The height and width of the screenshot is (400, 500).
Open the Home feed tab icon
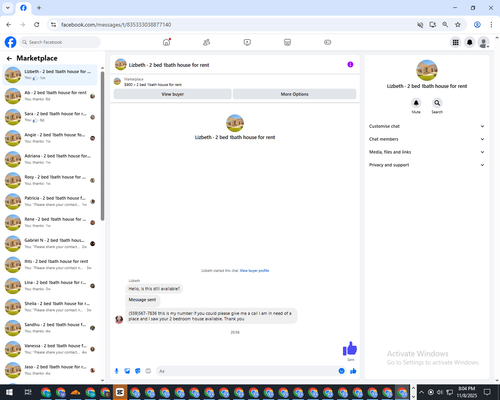click(x=166, y=42)
